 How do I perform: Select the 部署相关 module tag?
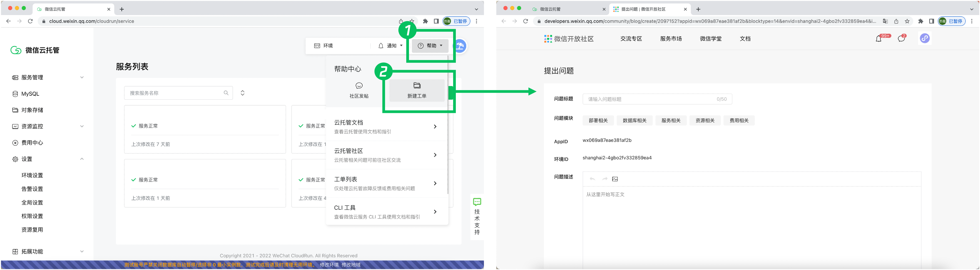point(598,121)
